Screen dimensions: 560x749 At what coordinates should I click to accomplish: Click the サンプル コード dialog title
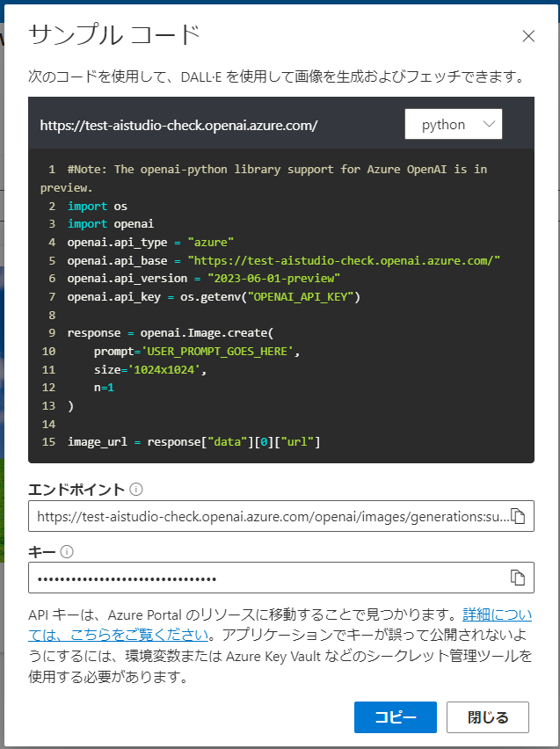pos(113,35)
